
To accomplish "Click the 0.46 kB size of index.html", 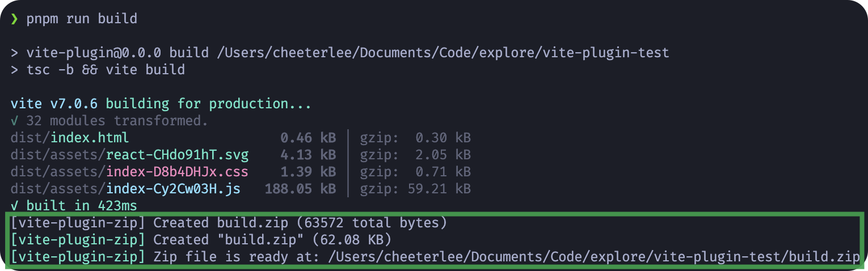I will tap(308, 138).
